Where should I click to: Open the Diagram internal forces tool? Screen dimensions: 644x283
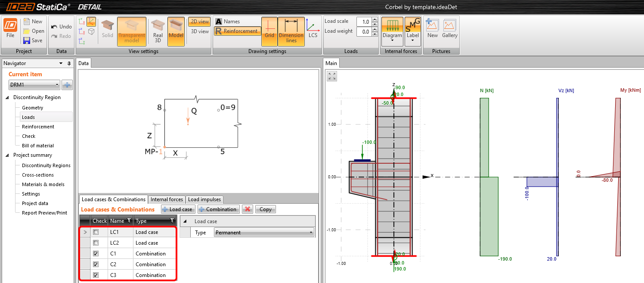point(392,30)
